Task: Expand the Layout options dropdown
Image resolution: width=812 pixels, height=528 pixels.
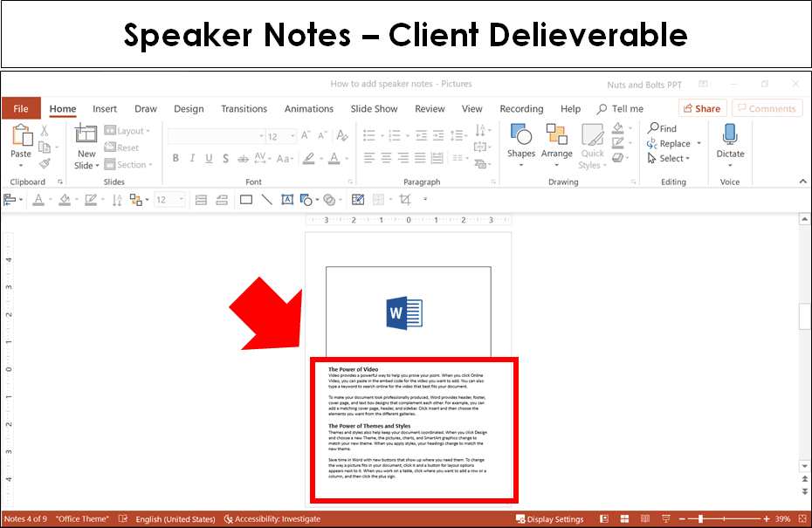Action: click(131, 129)
